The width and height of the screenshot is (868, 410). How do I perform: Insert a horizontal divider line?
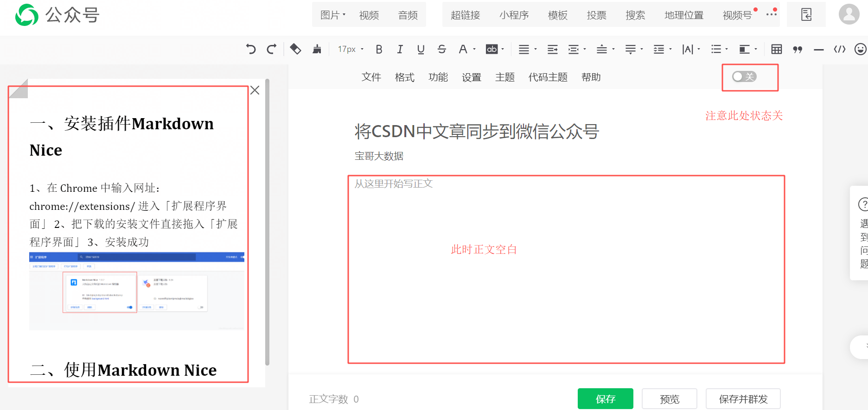point(819,50)
